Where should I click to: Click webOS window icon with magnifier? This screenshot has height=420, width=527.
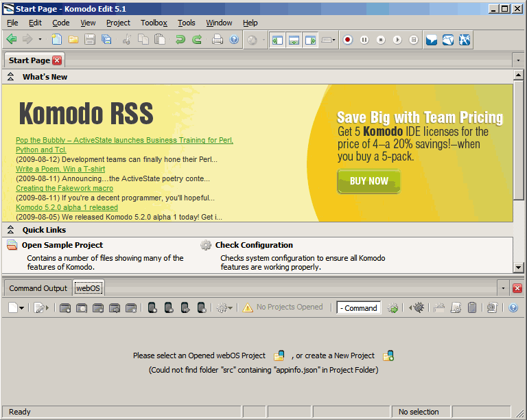click(x=82, y=307)
